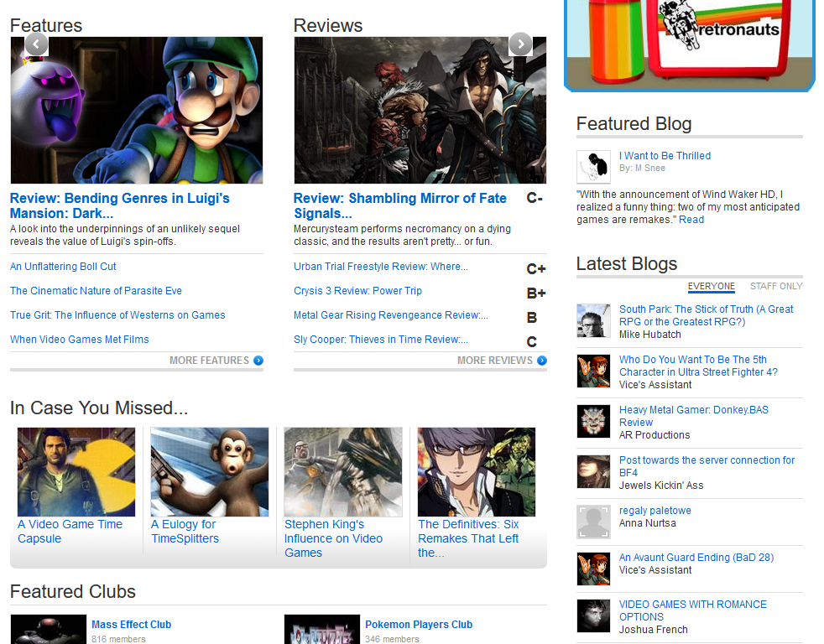Click the 816 members count text
The height and width of the screenshot is (644, 824).
[x=118, y=639]
